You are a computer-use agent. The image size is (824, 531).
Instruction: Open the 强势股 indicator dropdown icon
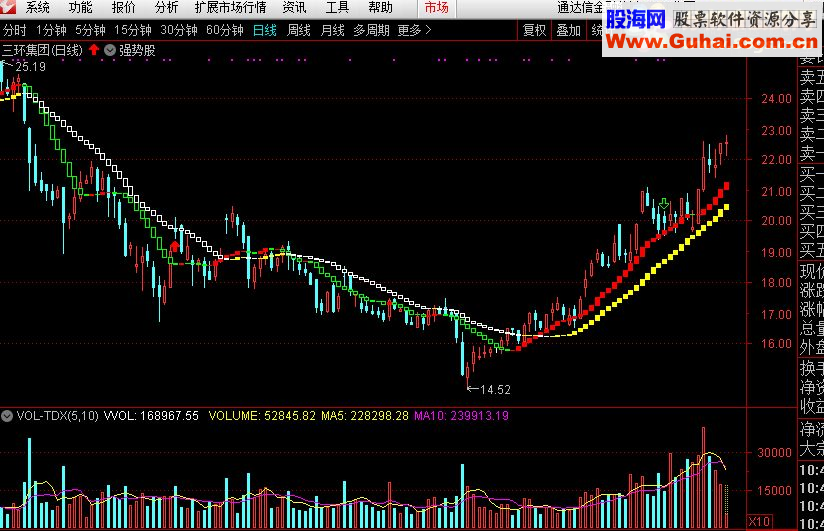point(110,50)
